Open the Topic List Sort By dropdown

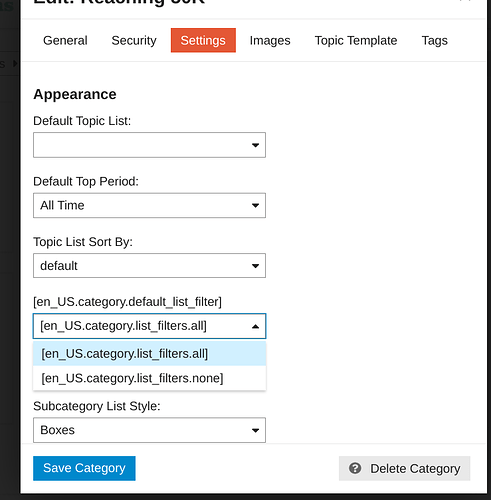[149, 266]
